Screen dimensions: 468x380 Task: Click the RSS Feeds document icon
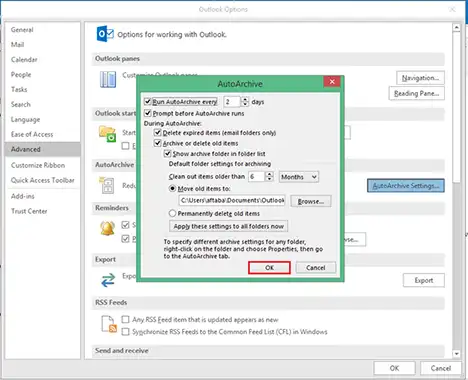click(x=109, y=324)
